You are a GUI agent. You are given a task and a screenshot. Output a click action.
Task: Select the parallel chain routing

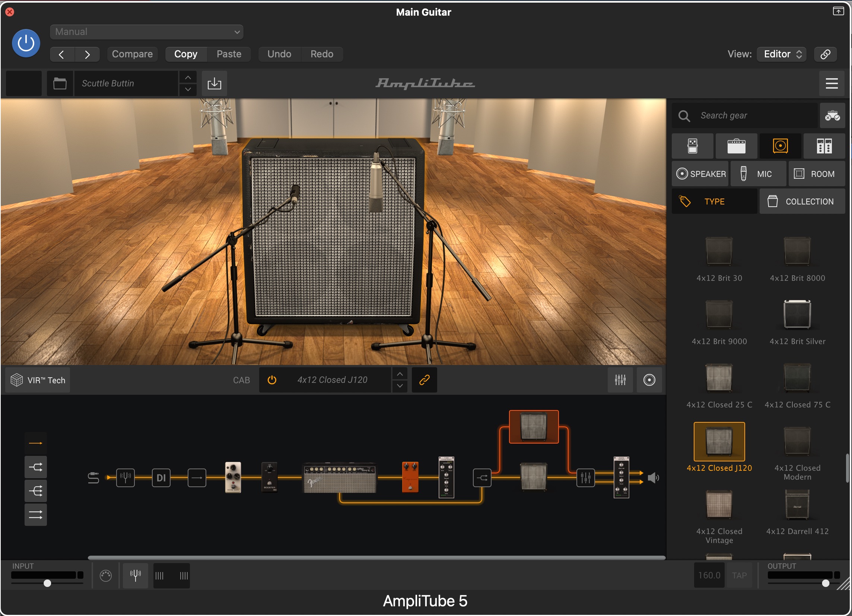[x=36, y=515]
